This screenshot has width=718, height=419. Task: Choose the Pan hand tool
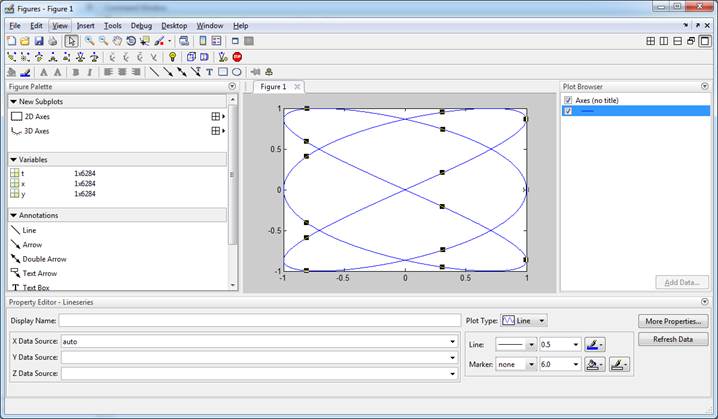117,41
